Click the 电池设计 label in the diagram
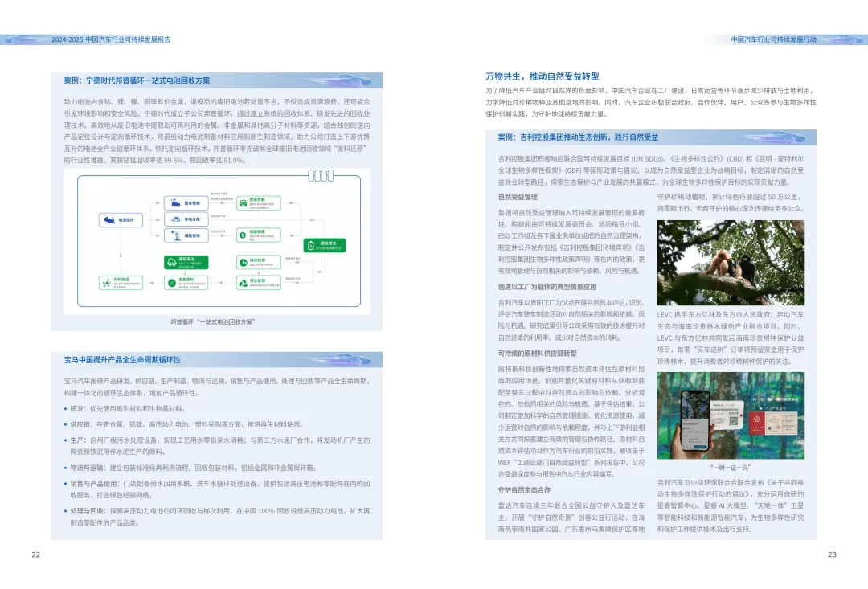 point(126,220)
